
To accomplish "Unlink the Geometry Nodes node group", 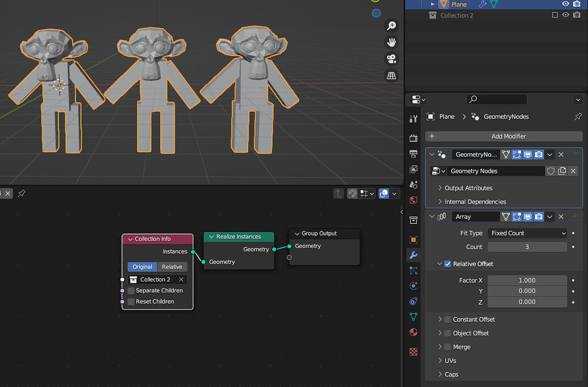I will click(573, 171).
